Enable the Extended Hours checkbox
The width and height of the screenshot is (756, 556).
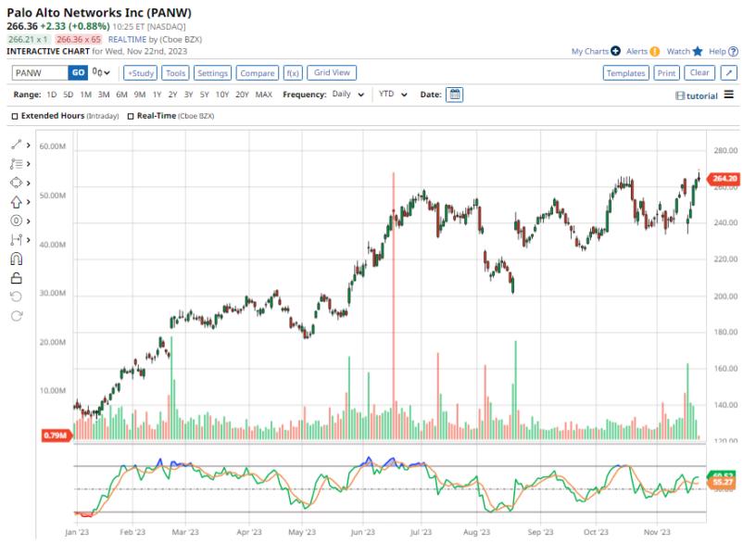pyautogui.click(x=15, y=116)
